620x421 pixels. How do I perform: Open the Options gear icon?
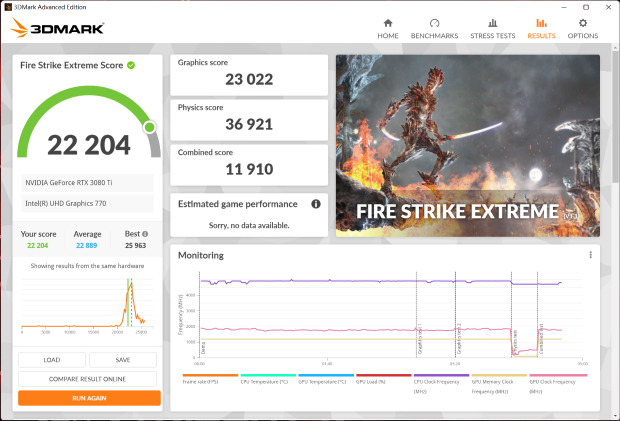pyautogui.click(x=583, y=23)
